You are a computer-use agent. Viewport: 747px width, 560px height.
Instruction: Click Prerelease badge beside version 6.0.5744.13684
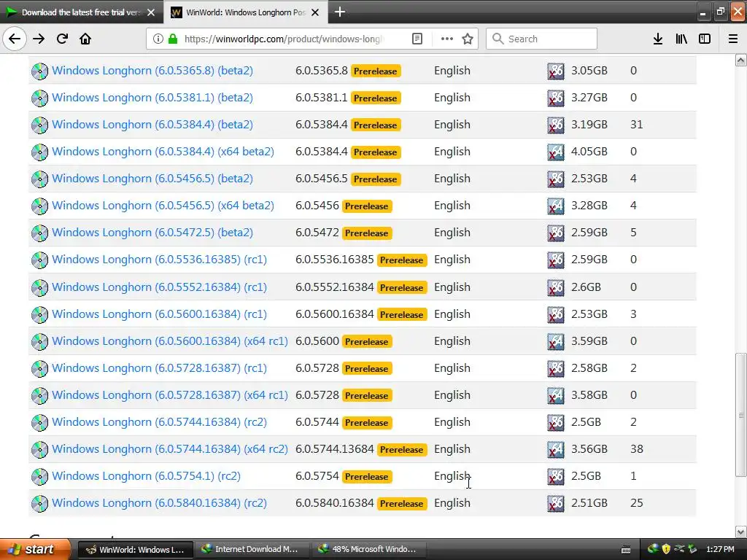point(402,449)
